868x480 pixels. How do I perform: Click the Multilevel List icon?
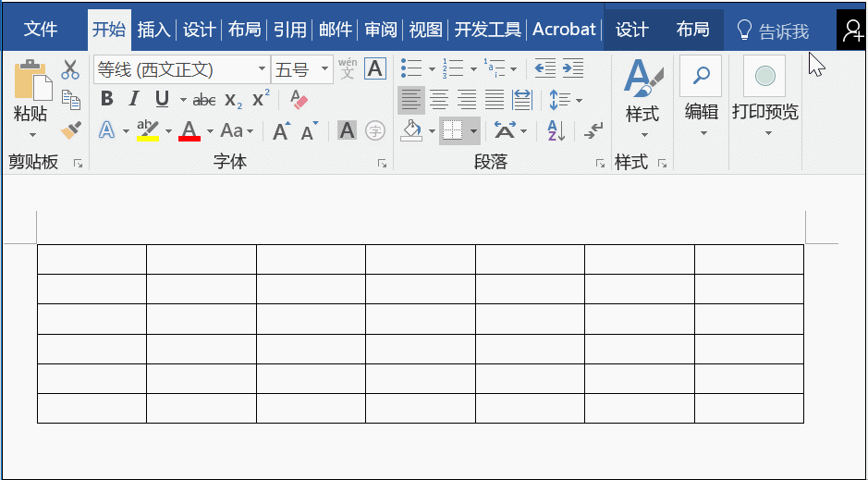coord(495,68)
